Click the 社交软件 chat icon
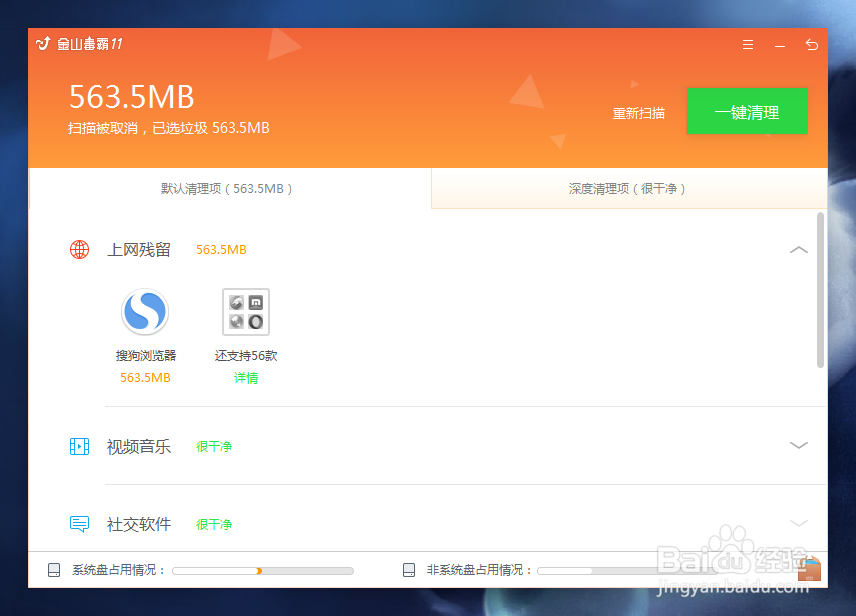Viewport: 856px width, 616px height. (x=79, y=524)
